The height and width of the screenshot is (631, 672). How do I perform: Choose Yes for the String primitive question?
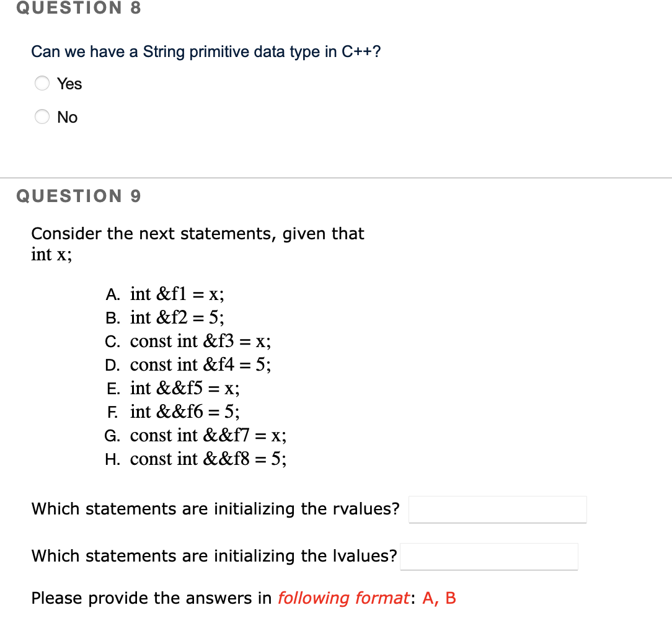click(x=42, y=83)
